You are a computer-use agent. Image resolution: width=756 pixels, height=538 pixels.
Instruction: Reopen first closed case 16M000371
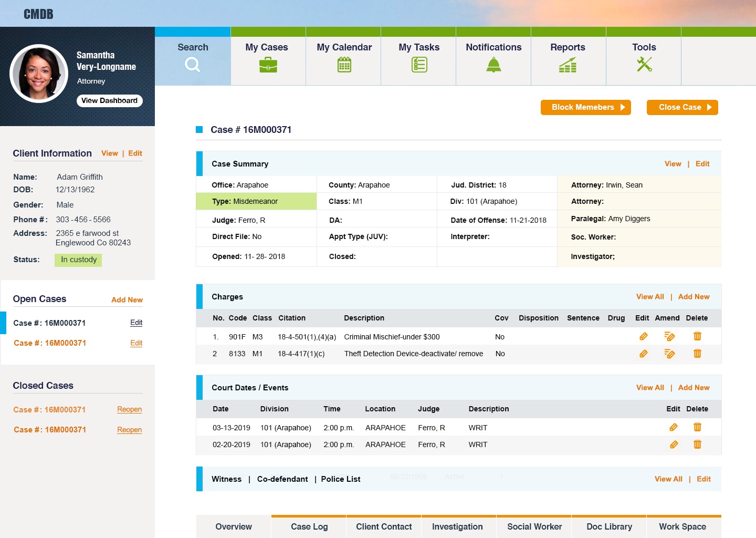130,409
